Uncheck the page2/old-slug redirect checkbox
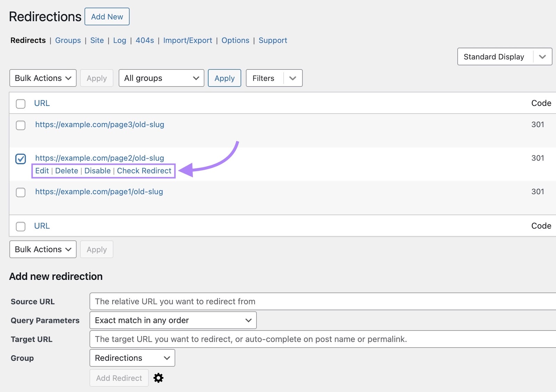Image resolution: width=556 pixels, height=392 pixels. point(21,159)
